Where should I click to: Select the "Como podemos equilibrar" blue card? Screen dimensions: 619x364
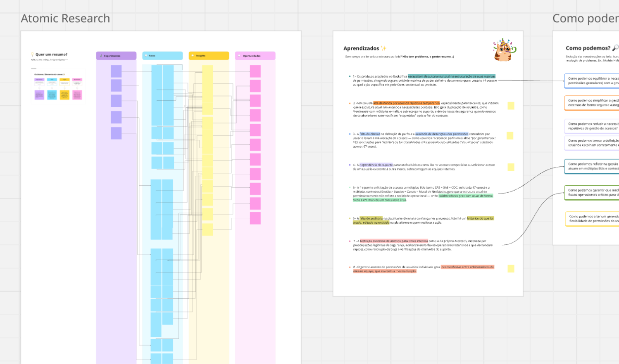[592, 81]
